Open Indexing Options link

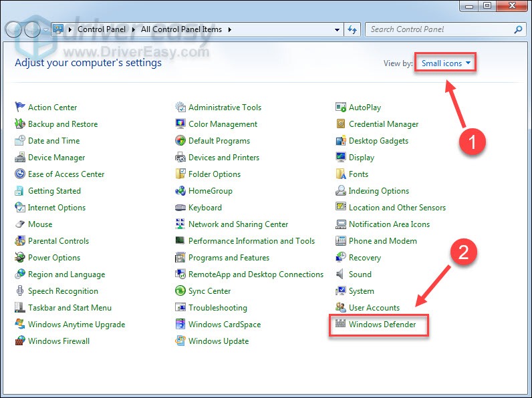(379, 191)
